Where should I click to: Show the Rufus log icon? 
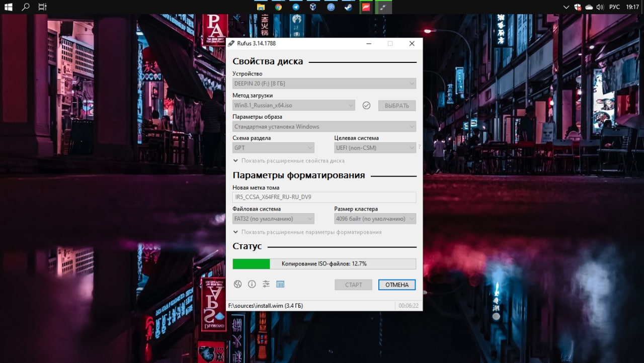click(280, 284)
